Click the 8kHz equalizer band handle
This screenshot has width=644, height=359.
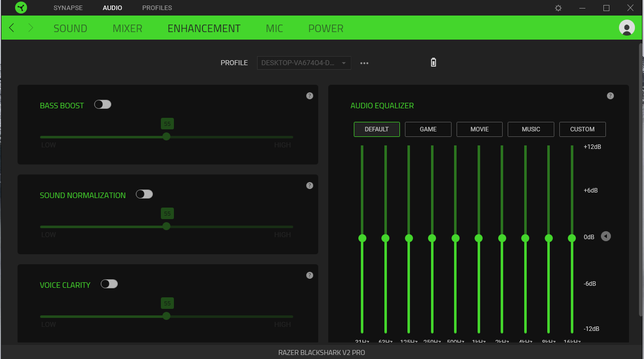click(549, 238)
